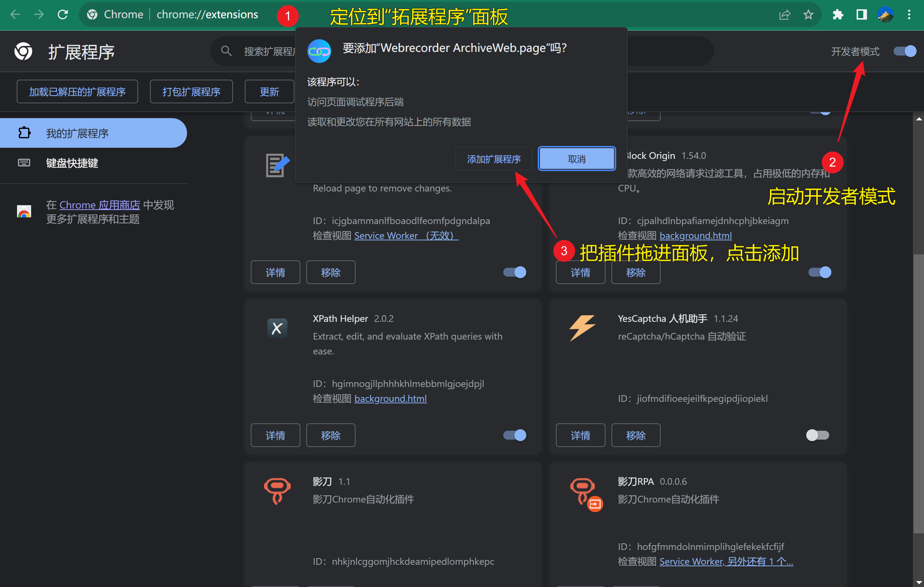Open Chrome three-dot menu
Screen dimensions: 924x587
(x=909, y=14)
